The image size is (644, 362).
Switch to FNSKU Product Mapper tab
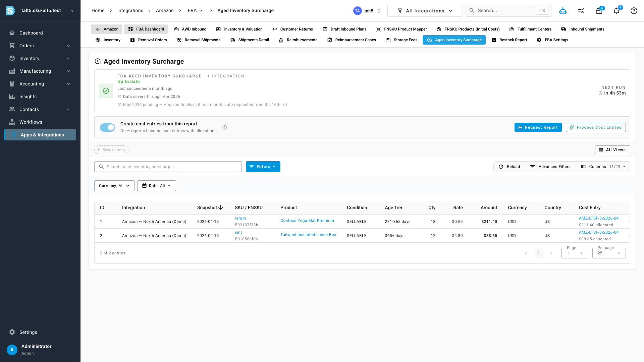[401, 29]
